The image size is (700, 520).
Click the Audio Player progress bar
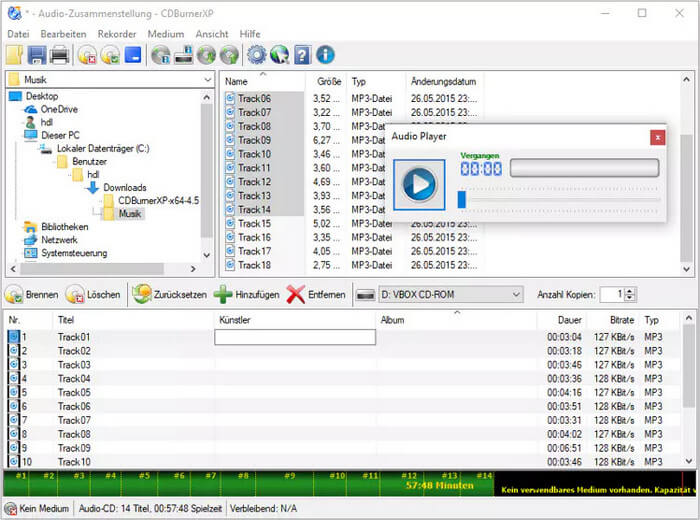[x=584, y=168]
